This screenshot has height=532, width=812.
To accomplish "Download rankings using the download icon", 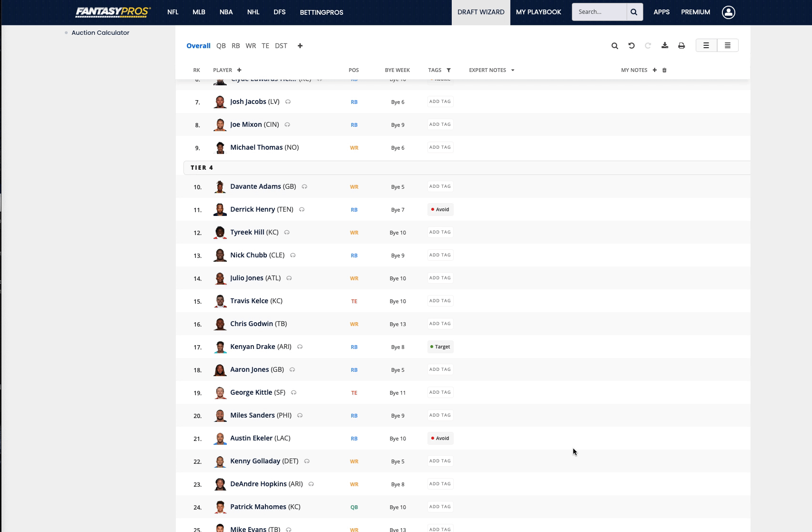I will (x=665, y=46).
